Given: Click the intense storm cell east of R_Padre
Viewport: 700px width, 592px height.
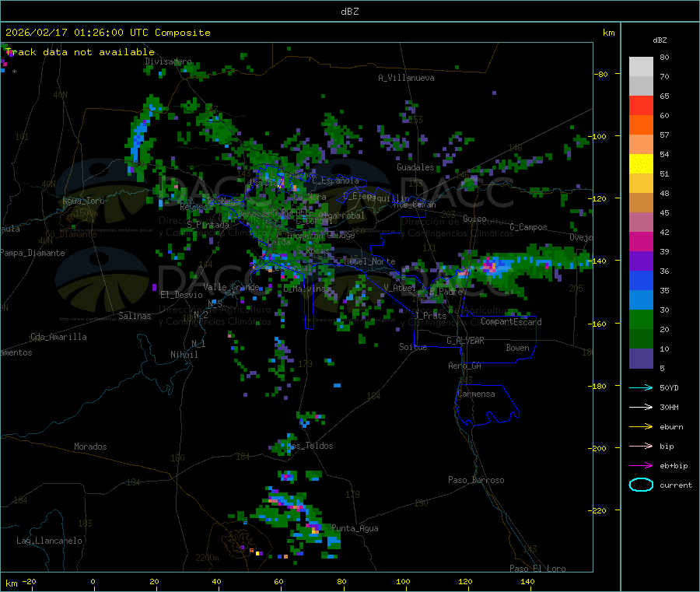Looking at the screenshot, I should point(492,266).
